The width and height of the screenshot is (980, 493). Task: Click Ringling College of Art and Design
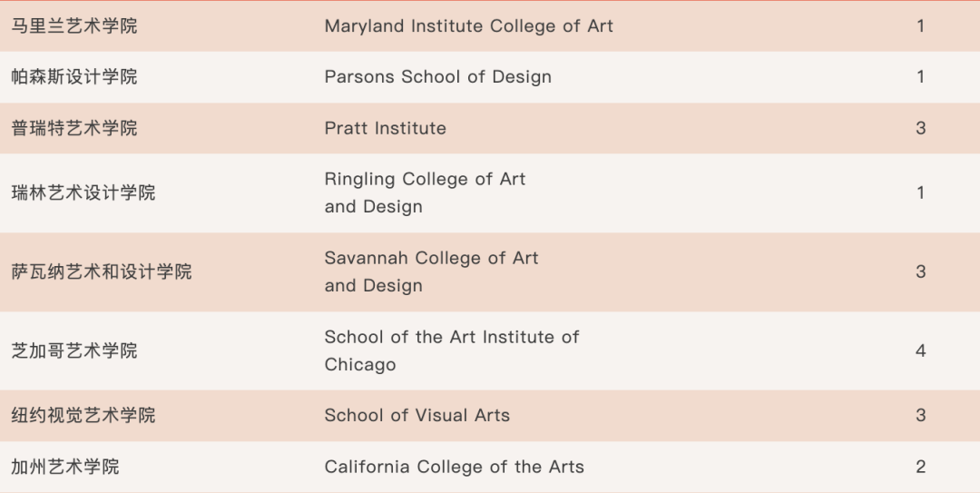[425, 192]
